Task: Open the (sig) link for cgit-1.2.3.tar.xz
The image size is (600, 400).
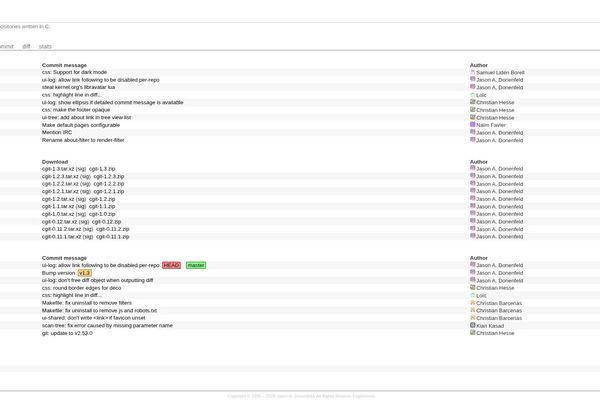Action: pos(85,176)
